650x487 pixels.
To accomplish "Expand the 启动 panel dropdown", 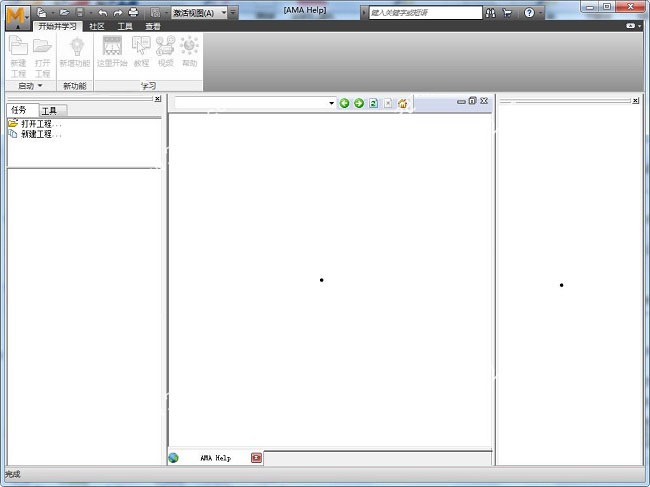I will pyautogui.click(x=30, y=86).
